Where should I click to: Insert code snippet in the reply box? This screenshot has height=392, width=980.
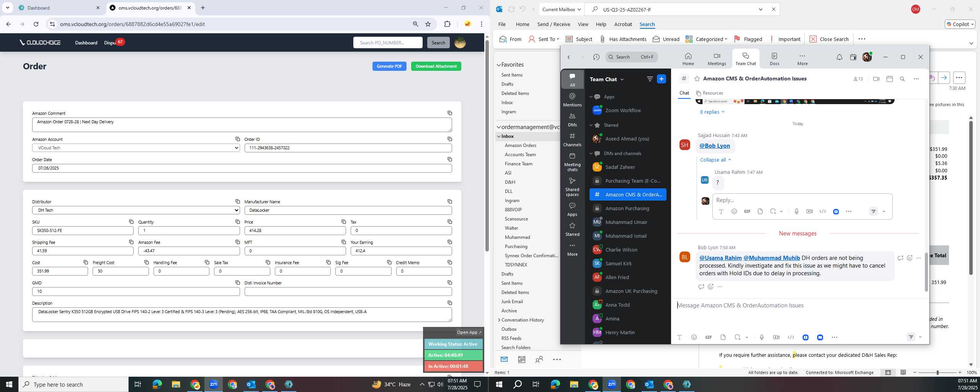tap(822, 211)
